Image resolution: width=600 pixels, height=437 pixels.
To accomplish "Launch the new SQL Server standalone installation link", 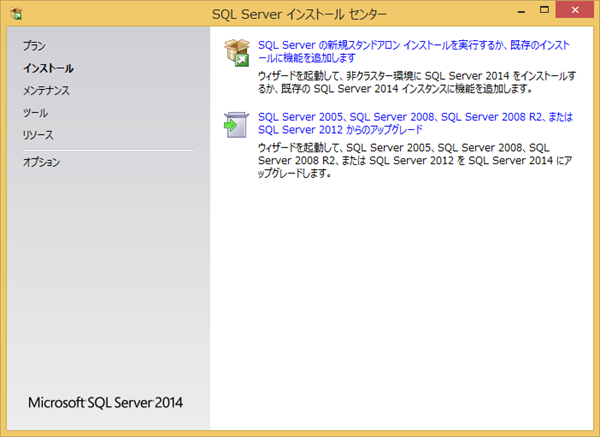I will point(414,51).
